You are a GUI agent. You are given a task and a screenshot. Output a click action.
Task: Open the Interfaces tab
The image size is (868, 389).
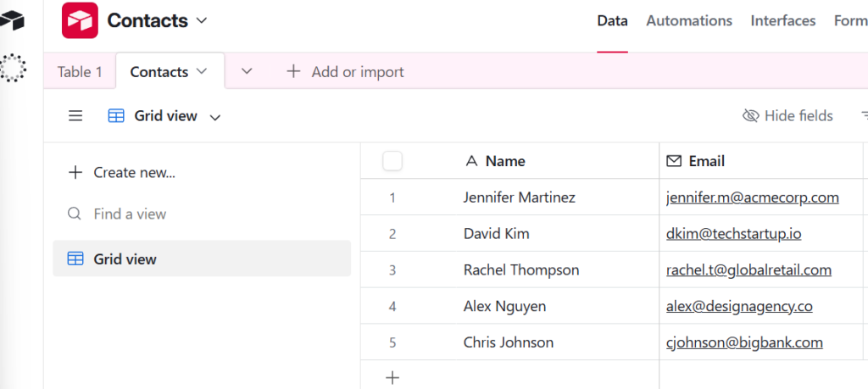click(782, 20)
